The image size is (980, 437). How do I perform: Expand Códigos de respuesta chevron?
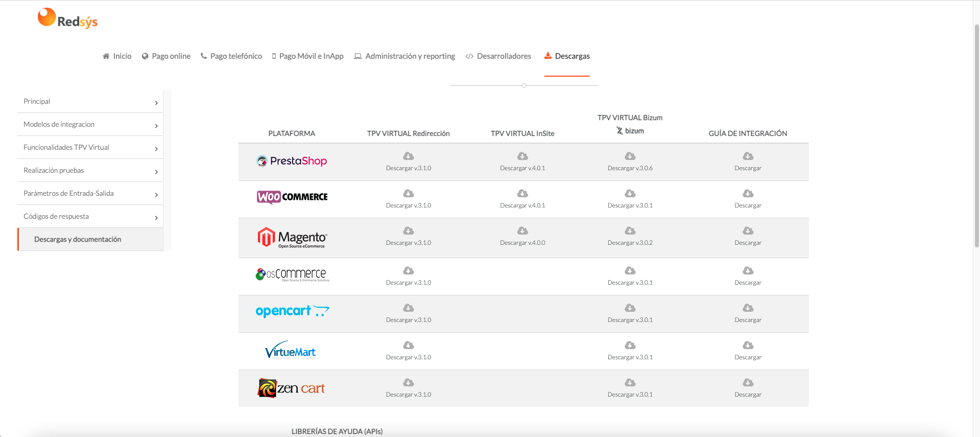tap(156, 218)
